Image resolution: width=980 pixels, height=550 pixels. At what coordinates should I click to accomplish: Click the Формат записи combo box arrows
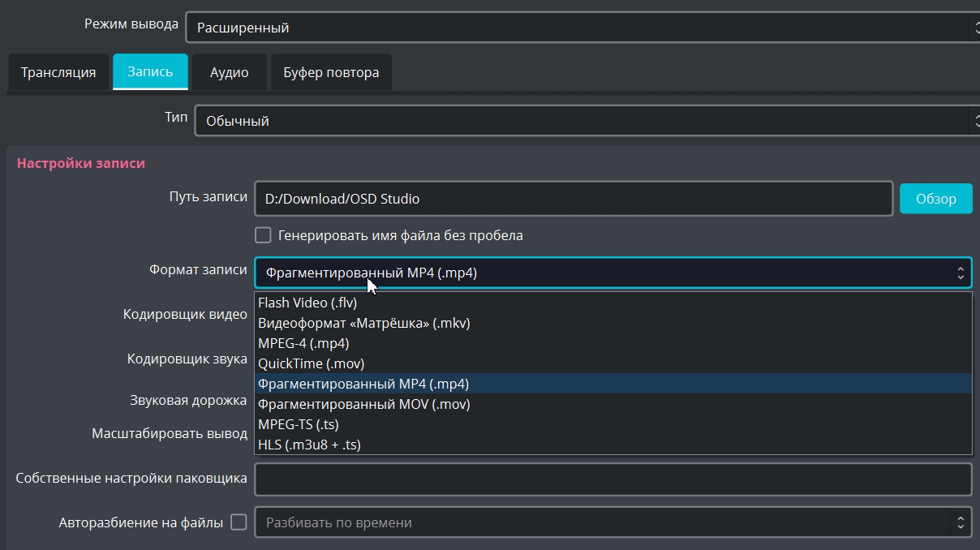(960, 273)
